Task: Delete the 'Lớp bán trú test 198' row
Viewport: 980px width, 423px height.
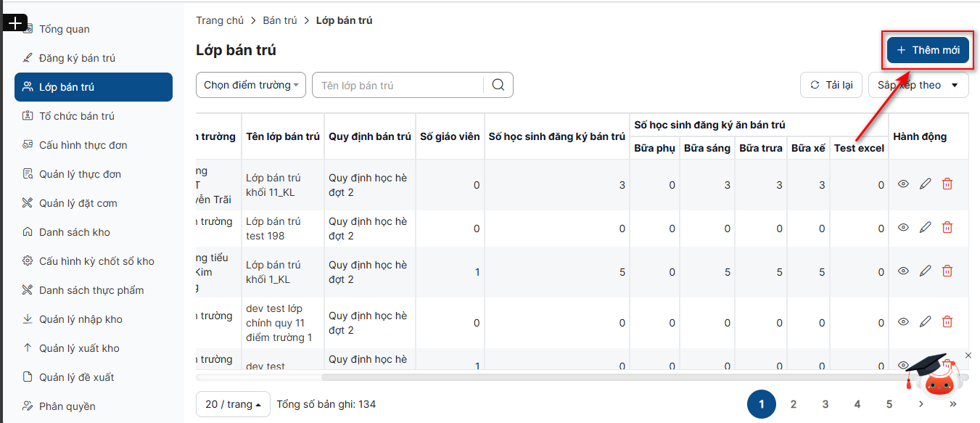Action: [947, 228]
